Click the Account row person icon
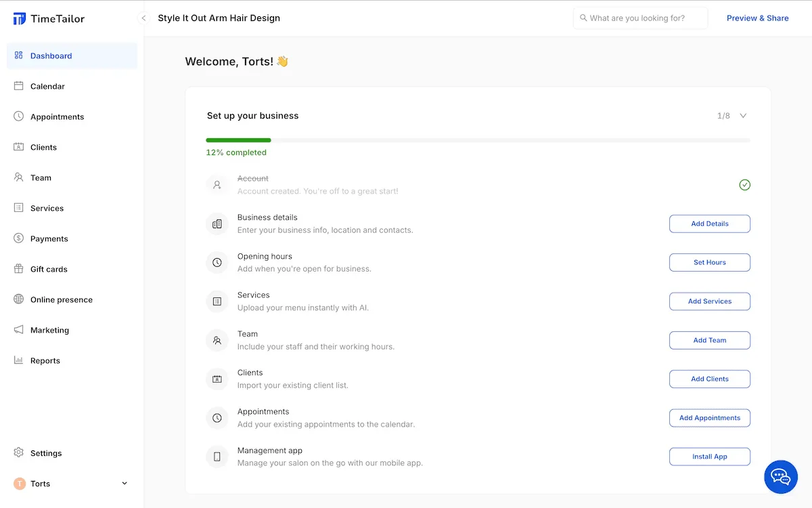This screenshot has height=508, width=812. tap(217, 185)
